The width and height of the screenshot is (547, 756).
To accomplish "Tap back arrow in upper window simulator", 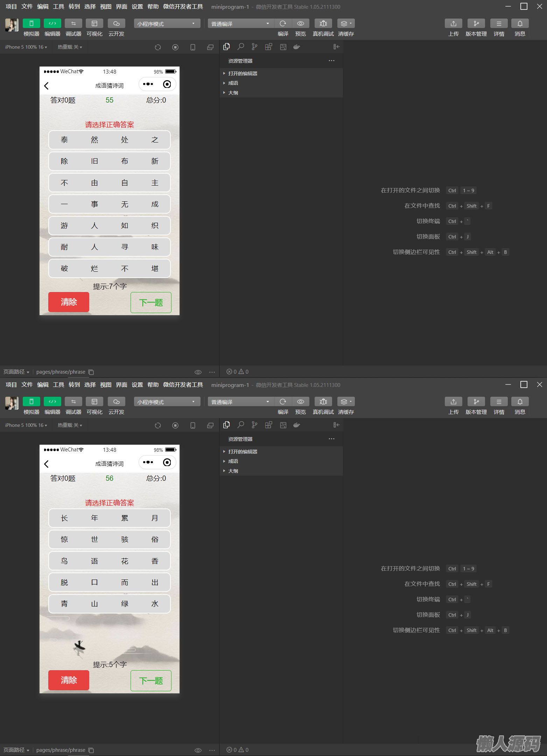I will (46, 86).
